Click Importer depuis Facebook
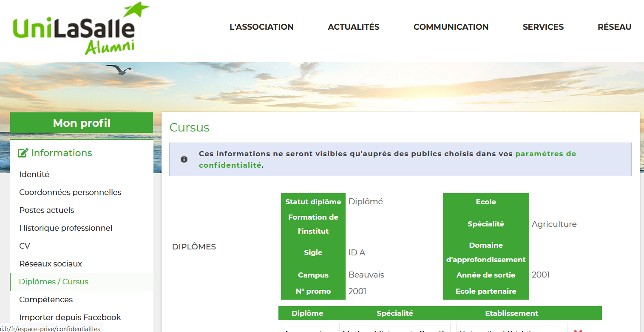 coord(70,317)
